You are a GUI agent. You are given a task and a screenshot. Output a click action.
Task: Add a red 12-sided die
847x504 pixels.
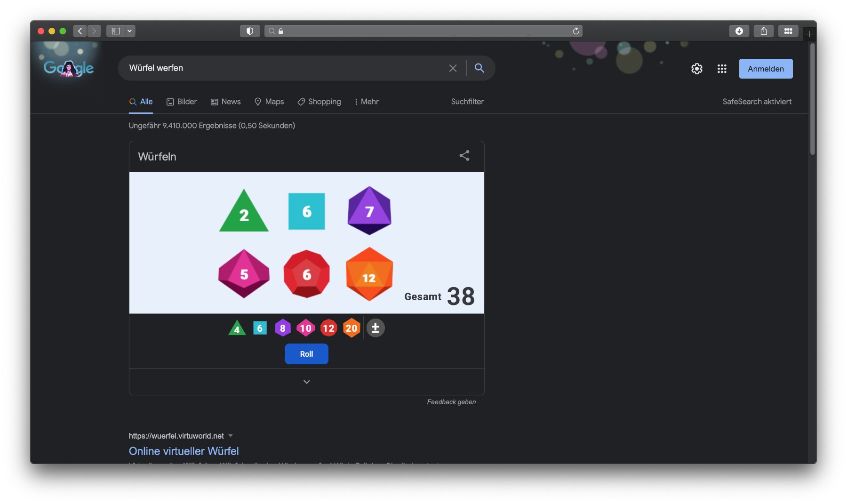pyautogui.click(x=328, y=328)
